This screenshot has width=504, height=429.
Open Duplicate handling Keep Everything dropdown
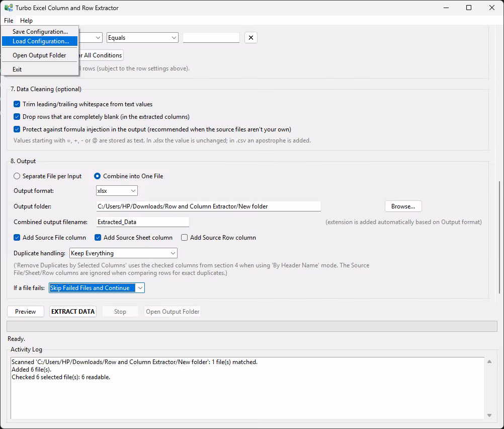pyautogui.click(x=123, y=253)
